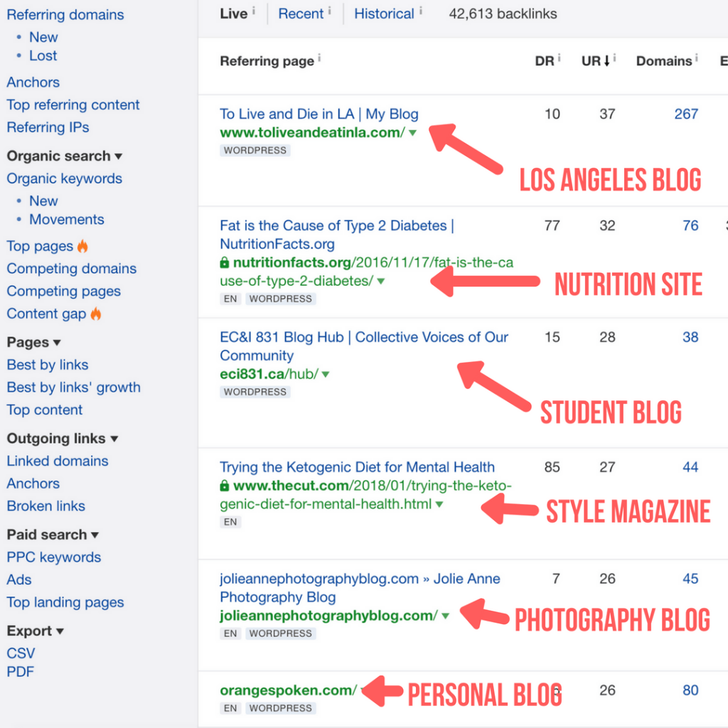
Task: Open 'EC&I 831 Blog Hub' page title
Action: [x=364, y=346]
